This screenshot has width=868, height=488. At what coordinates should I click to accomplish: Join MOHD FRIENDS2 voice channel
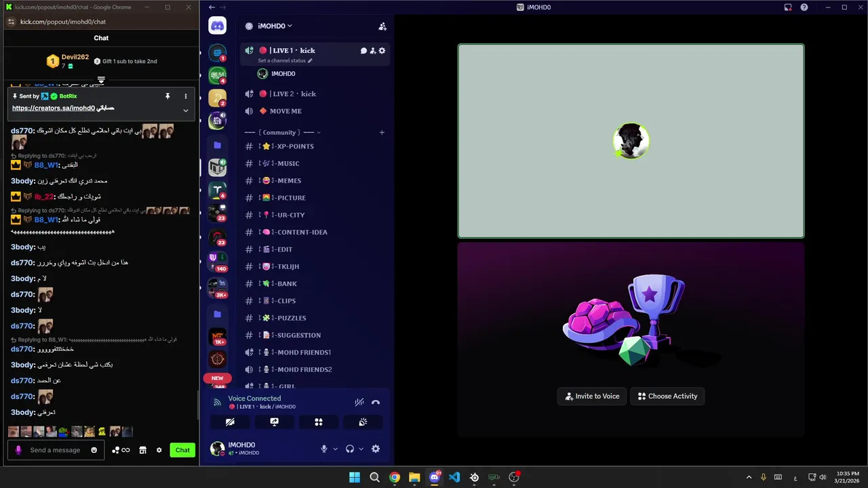coord(315,369)
